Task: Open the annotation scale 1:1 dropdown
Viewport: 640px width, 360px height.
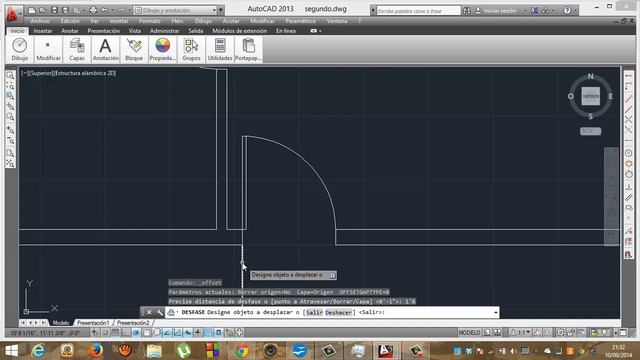Action: (520, 333)
